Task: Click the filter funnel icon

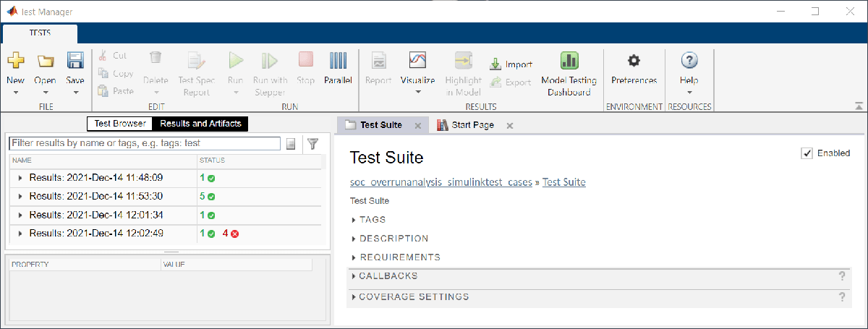Action: pyautogui.click(x=312, y=144)
